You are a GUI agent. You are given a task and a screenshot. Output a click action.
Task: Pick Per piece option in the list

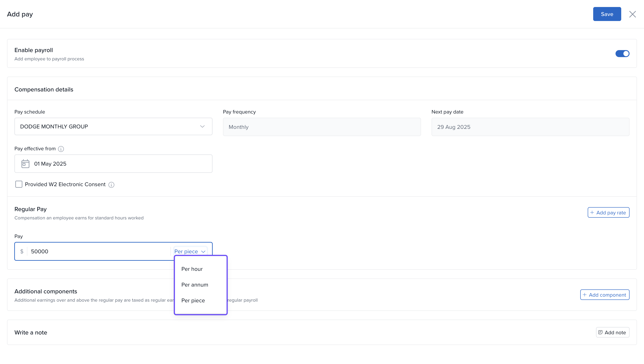[x=193, y=301]
